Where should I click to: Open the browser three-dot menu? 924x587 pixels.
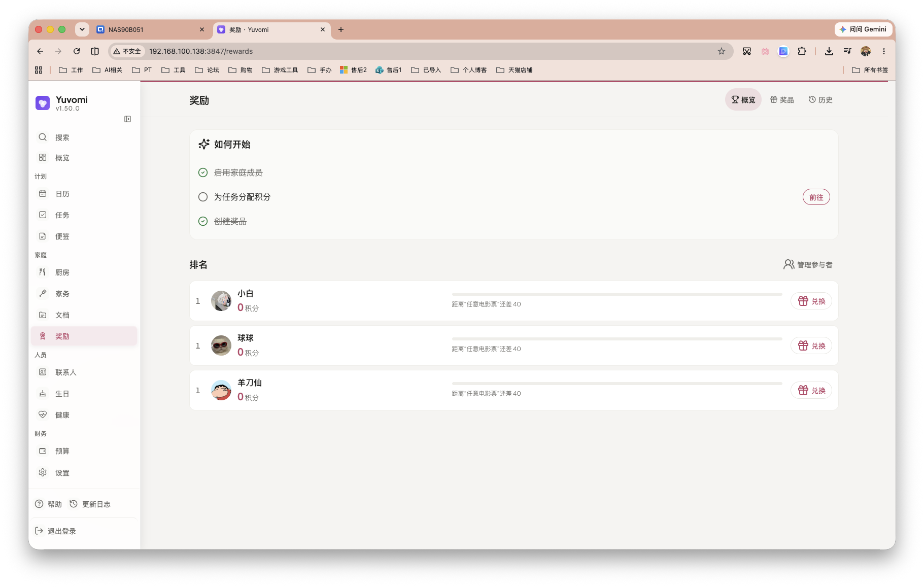click(x=884, y=51)
